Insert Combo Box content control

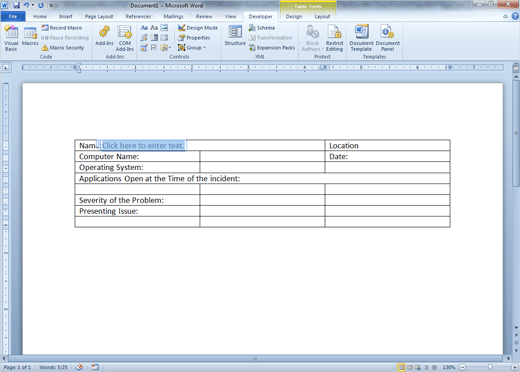[154, 38]
